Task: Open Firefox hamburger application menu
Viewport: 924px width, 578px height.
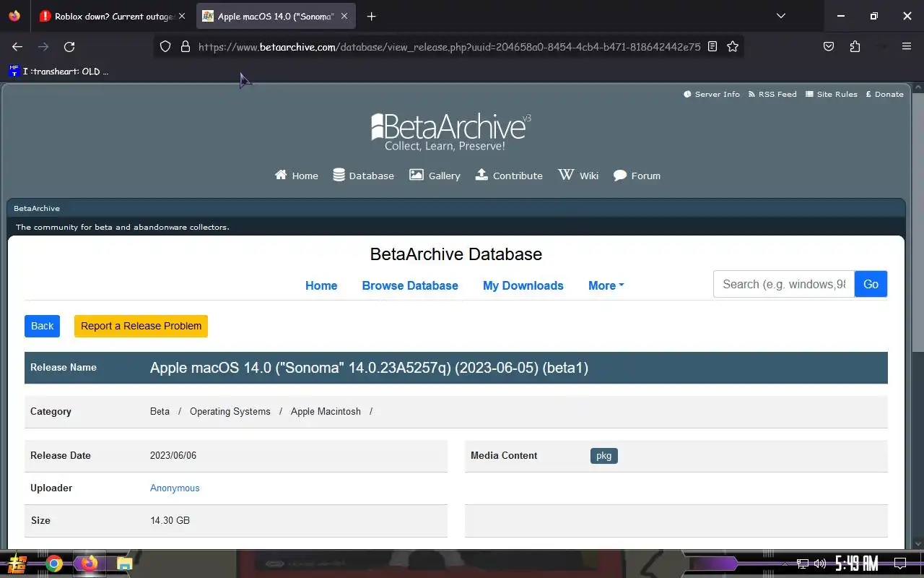Action: click(x=907, y=46)
